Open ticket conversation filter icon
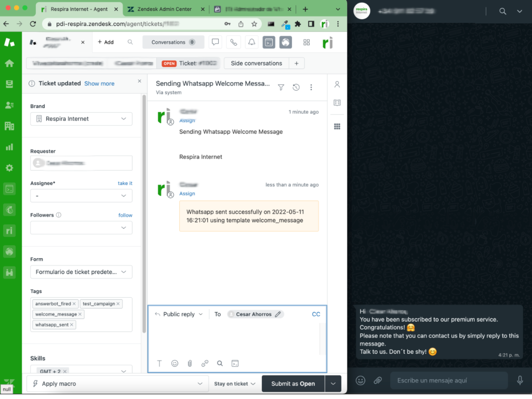 [x=281, y=87]
